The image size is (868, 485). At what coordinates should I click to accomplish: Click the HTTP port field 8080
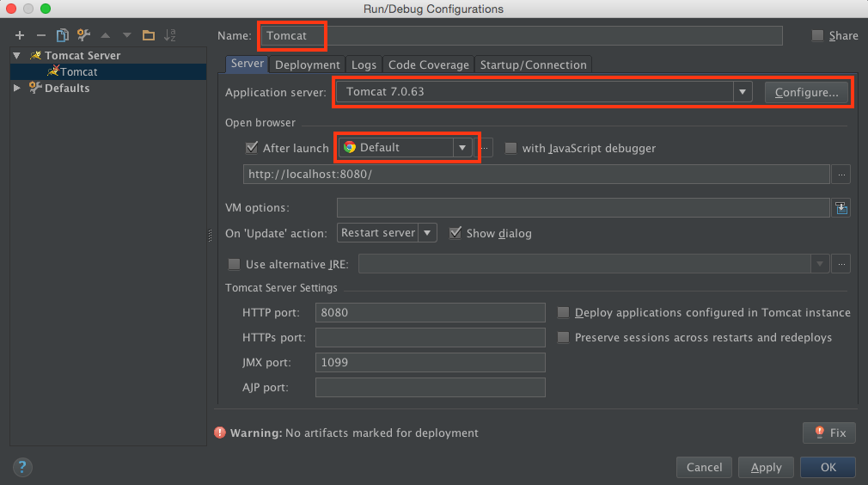pyautogui.click(x=430, y=312)
